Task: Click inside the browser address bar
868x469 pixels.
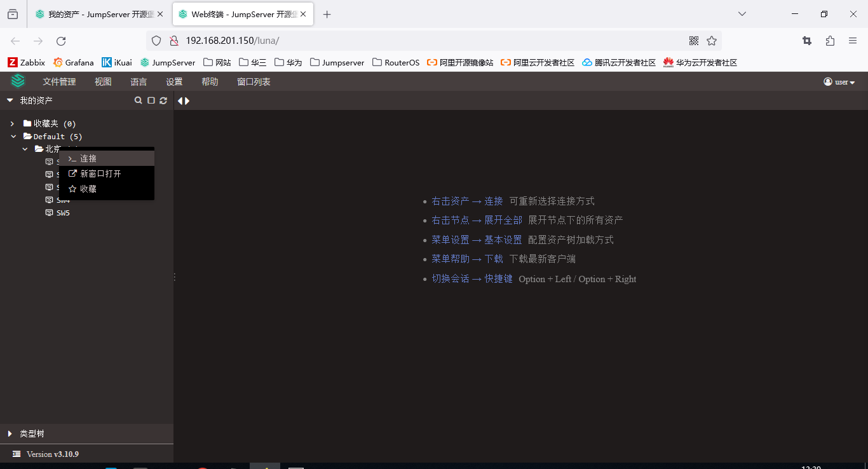Action: (x=381, y=40)
